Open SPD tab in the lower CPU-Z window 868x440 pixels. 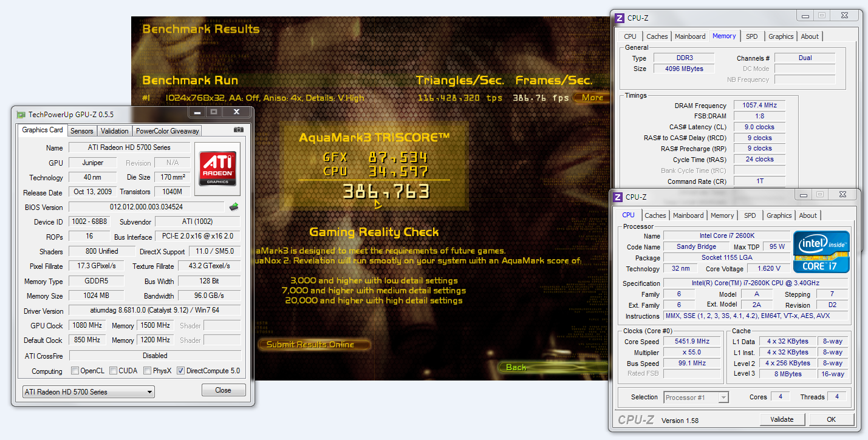coord(750,215)
